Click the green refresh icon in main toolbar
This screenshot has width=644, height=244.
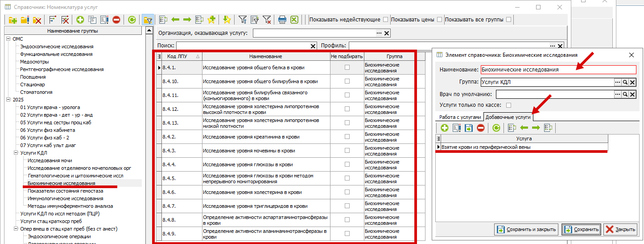point(132,20)
